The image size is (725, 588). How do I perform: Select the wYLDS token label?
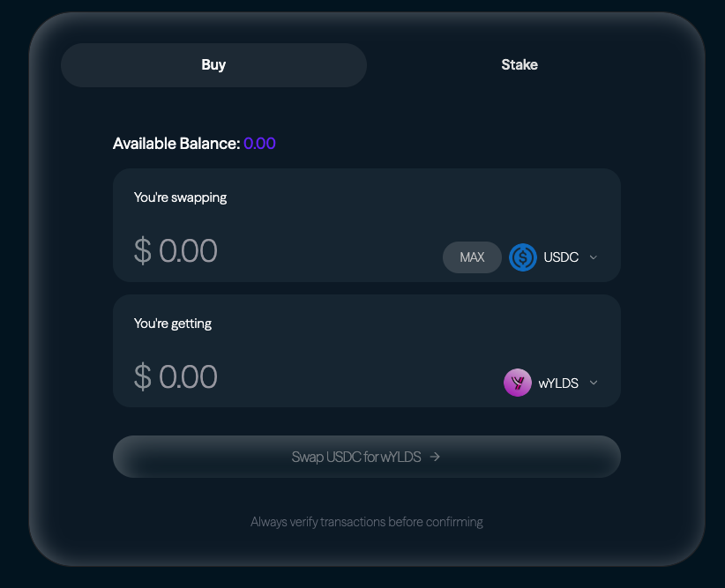[x=558, y=383]
